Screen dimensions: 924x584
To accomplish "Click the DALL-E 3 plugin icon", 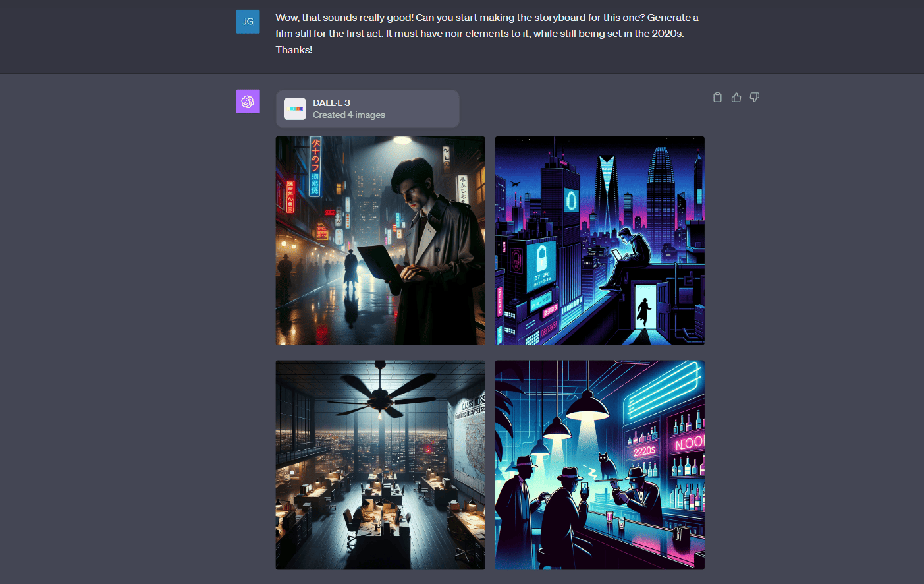I will [295, 109].
